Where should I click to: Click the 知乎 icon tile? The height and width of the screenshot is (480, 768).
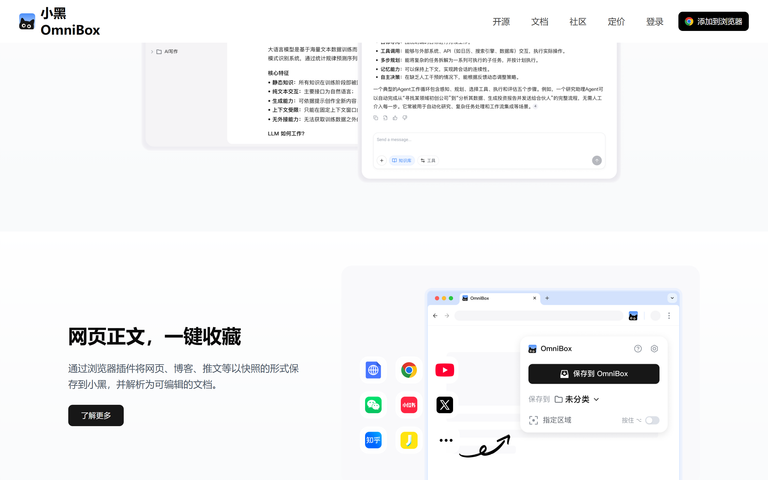click(373, 440)
